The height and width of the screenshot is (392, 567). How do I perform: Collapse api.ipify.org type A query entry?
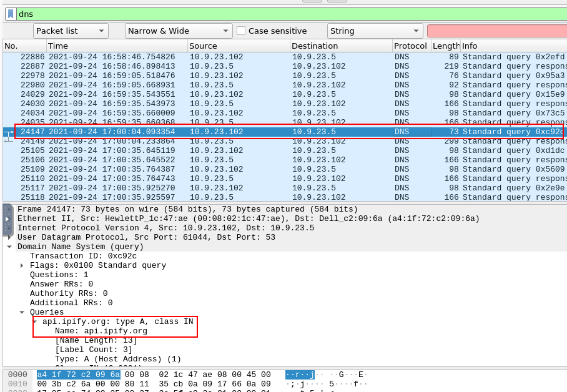point(35,321)
